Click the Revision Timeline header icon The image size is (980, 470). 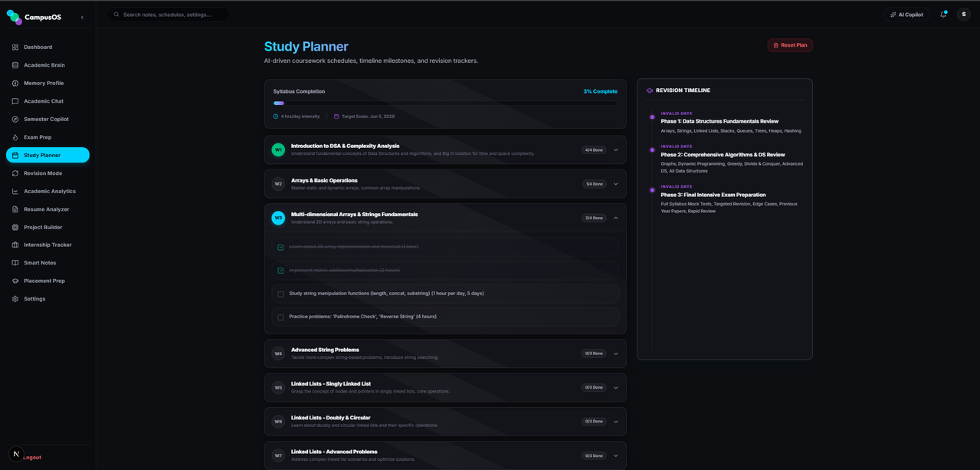[650, 90]
